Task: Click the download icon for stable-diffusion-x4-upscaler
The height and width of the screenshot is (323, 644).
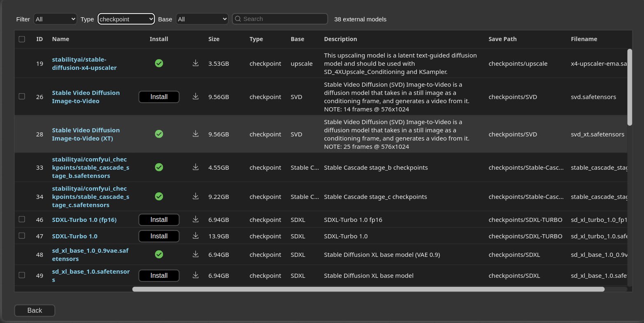Action: pyautogui.click(x=195, y=63)
